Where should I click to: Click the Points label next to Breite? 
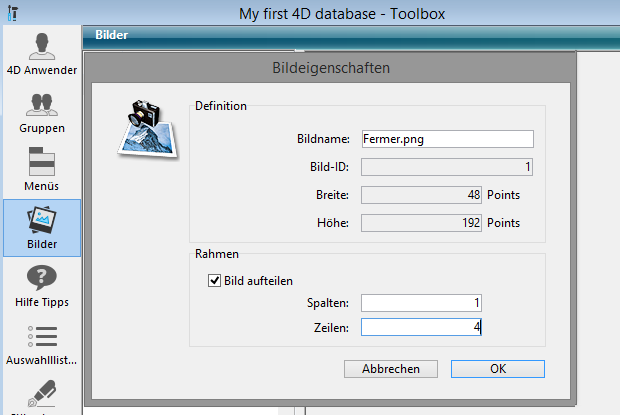[x=503, y=195]
